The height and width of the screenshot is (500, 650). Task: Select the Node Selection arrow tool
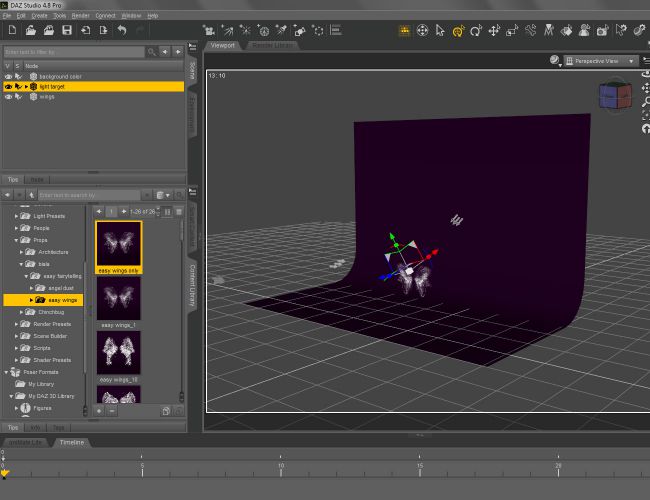pos(440,31)
